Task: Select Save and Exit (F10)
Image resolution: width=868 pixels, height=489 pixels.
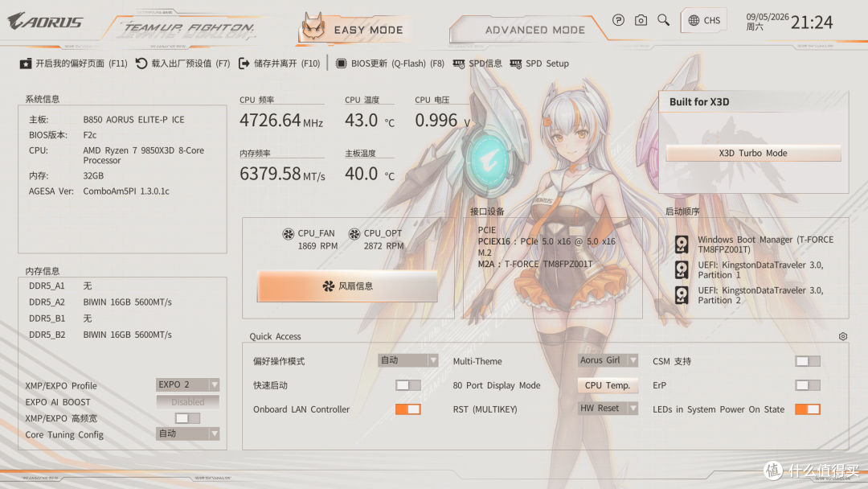Action: tap(279, 64)
